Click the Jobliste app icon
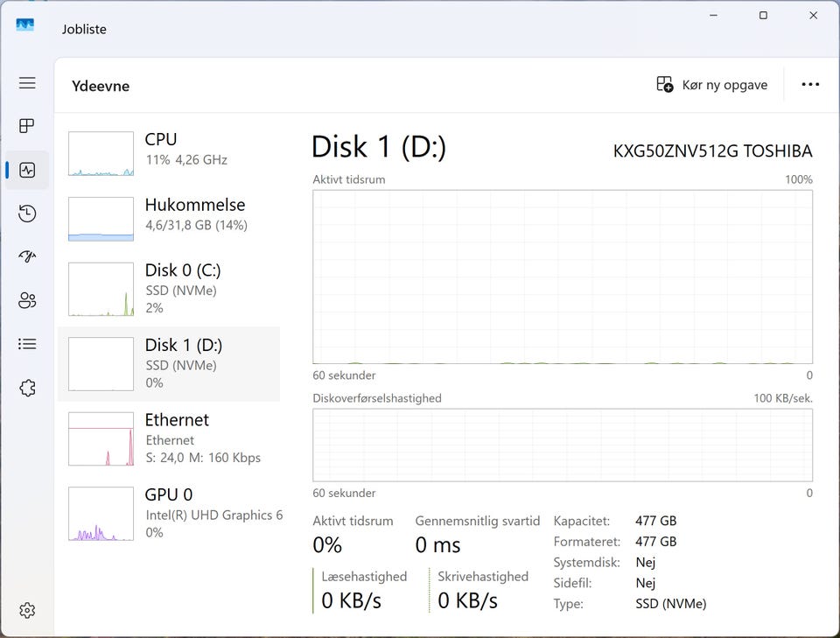The height and width of the screenshot is (638, 840). [x=25, y=26]
